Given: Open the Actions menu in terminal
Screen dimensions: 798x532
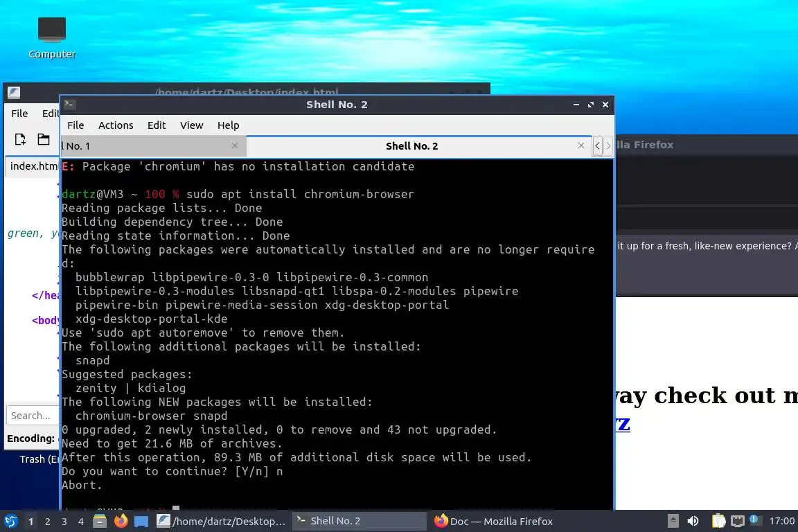Looking at the screenshot, I should [x=116, y=125].
